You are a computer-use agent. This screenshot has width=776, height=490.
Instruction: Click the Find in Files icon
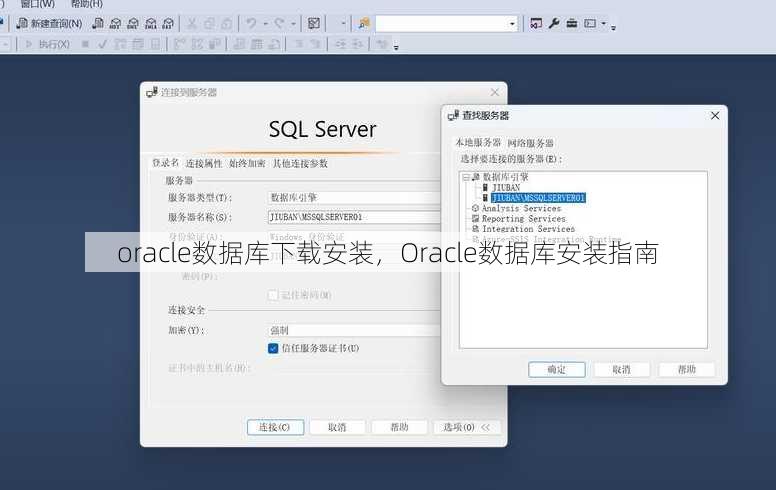tap(364, 23)
